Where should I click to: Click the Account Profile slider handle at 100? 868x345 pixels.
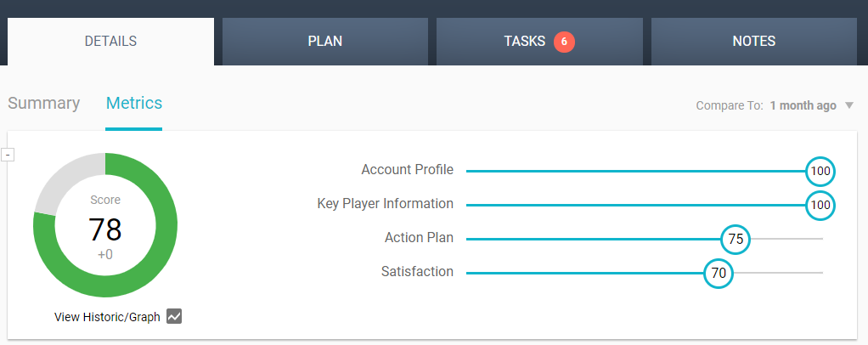pyautogui.click(x=820, y=171)
